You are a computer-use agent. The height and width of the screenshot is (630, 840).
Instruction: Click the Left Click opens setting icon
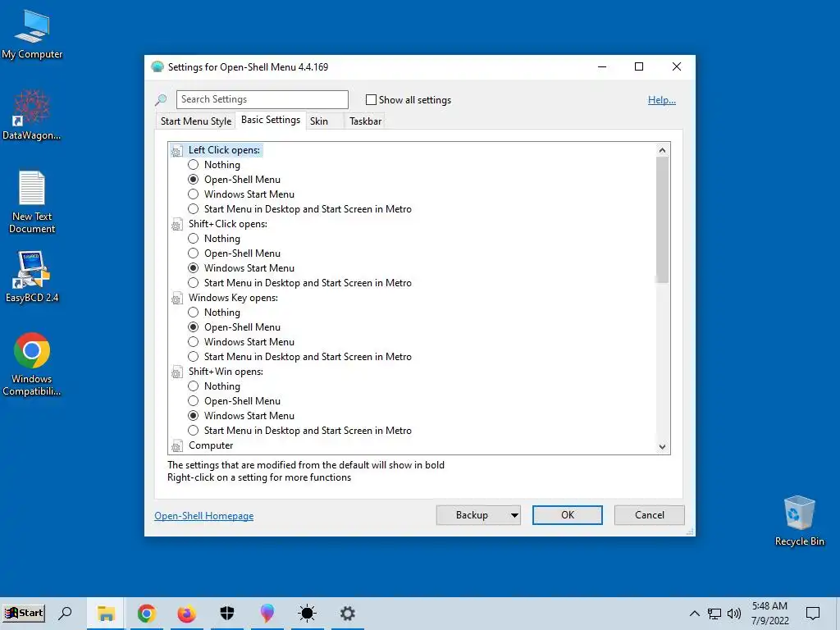pos(177,151)
